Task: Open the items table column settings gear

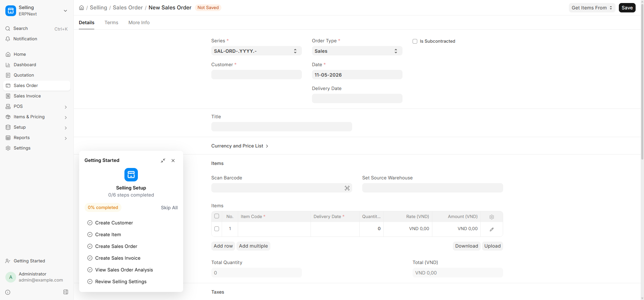Action: click(492, 217)
